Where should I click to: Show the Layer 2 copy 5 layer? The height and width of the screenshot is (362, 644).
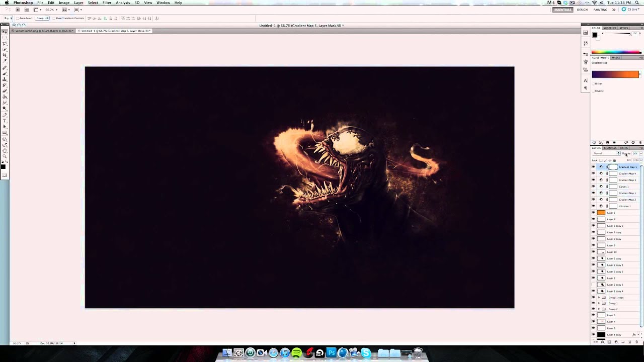[x=593, y=285]
